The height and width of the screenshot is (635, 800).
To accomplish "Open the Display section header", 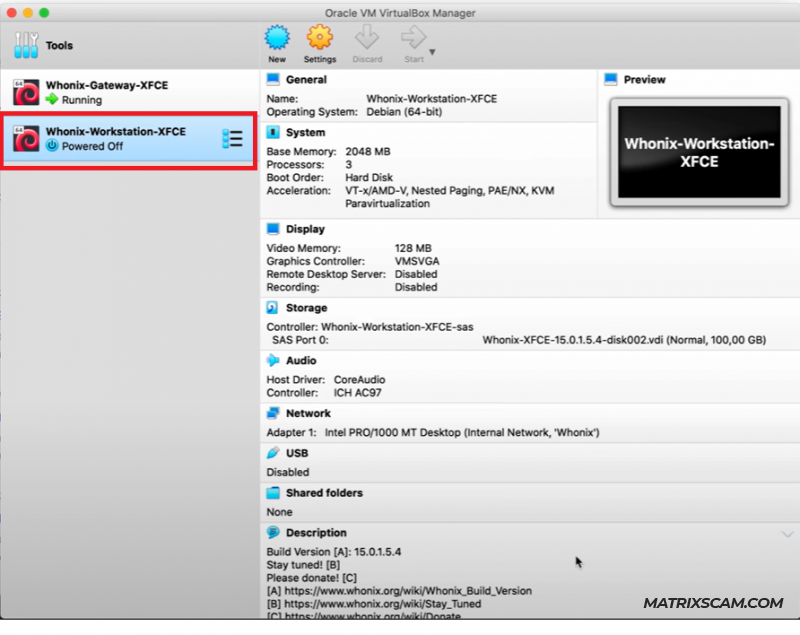I will click(305, 229).
